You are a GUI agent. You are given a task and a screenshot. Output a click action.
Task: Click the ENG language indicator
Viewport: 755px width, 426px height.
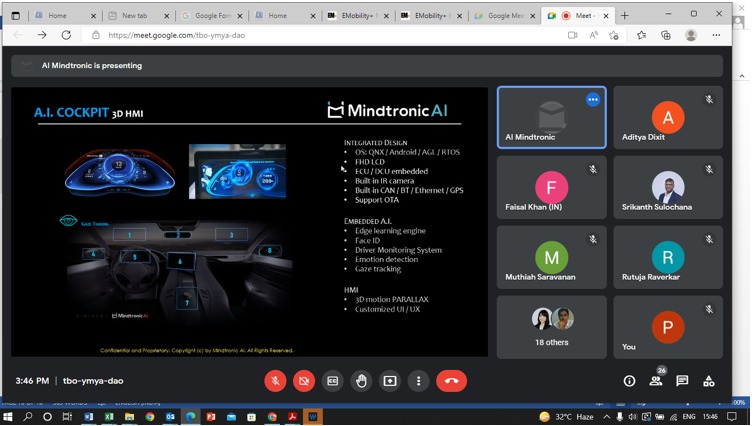689,417
